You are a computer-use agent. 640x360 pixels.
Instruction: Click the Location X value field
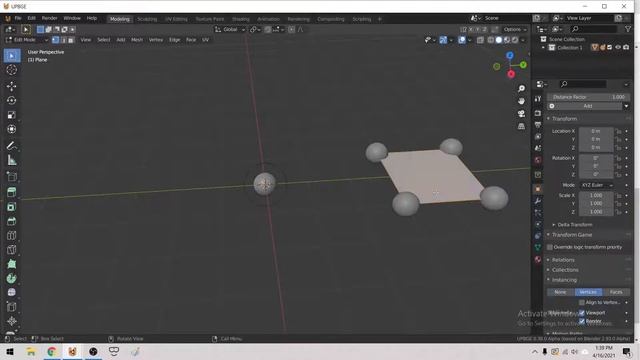596,131
